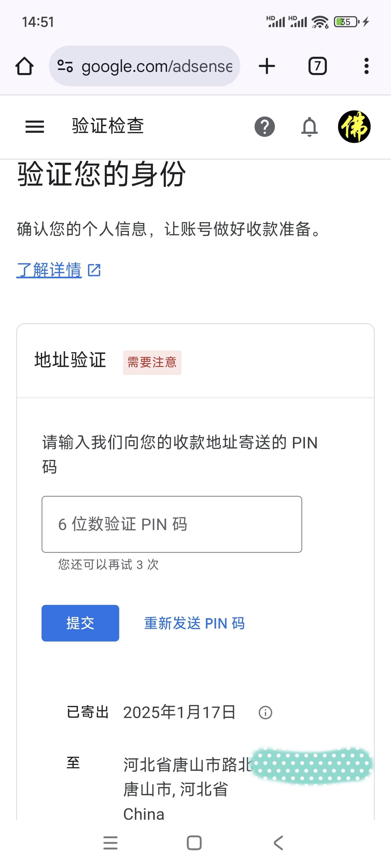Open the AdSense hamburger navigation menu
The image size is (391, 868).
pyautogui.click(x=35, y=127)
